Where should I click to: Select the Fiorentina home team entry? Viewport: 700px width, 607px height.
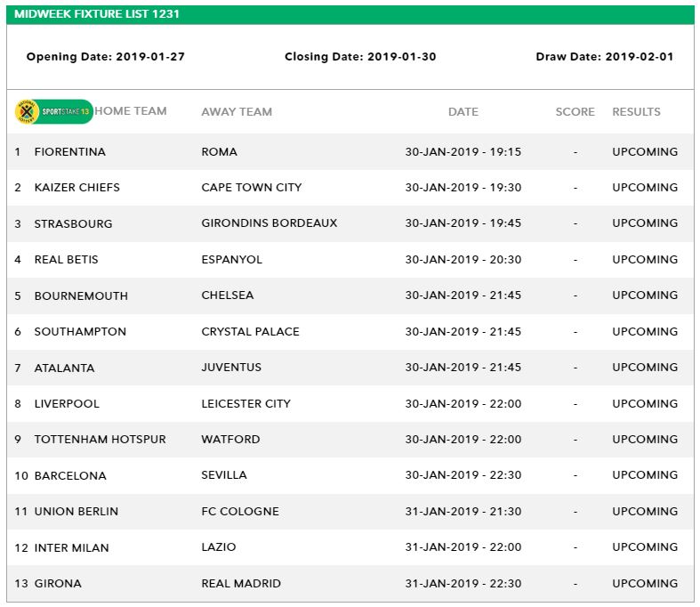coord(69,152)
